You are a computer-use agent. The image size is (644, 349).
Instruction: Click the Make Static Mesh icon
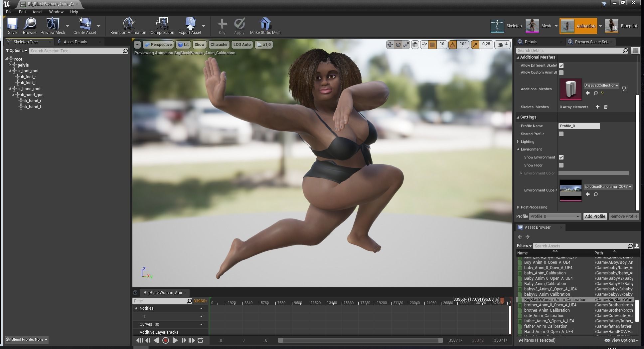[265, 24]
